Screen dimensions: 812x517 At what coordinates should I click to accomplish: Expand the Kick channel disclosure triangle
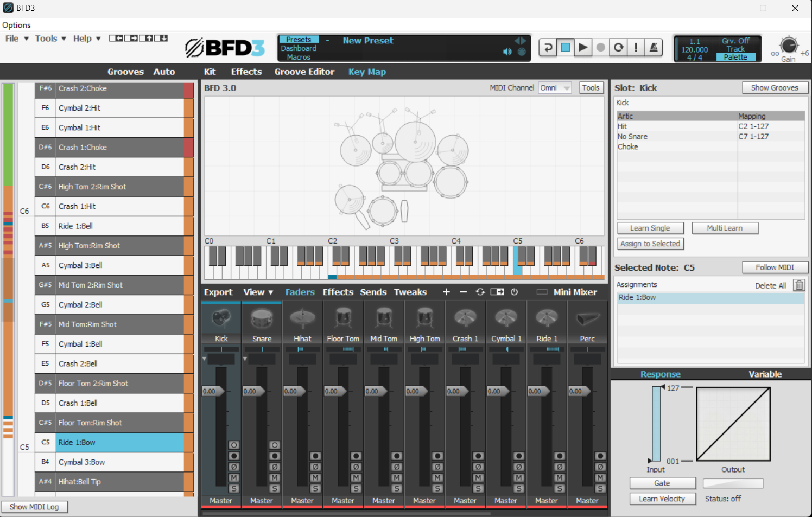pyautogui.click(x=205, y=359)
